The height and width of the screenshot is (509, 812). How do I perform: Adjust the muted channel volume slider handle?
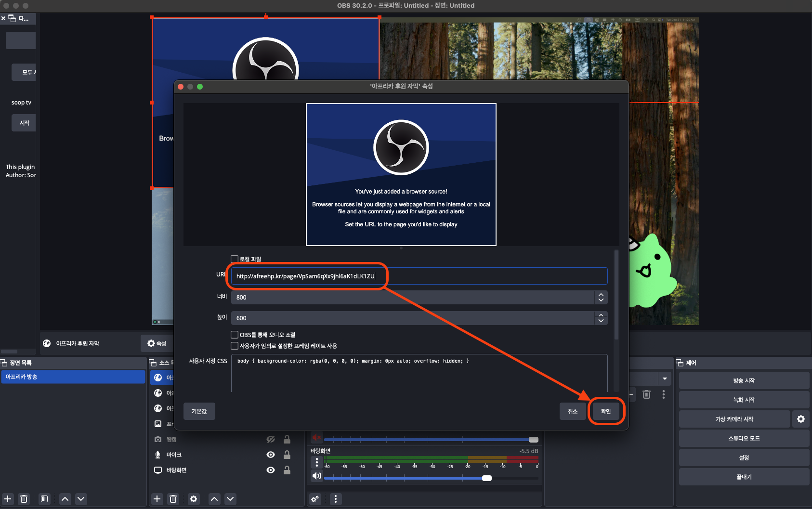(534, 440)
